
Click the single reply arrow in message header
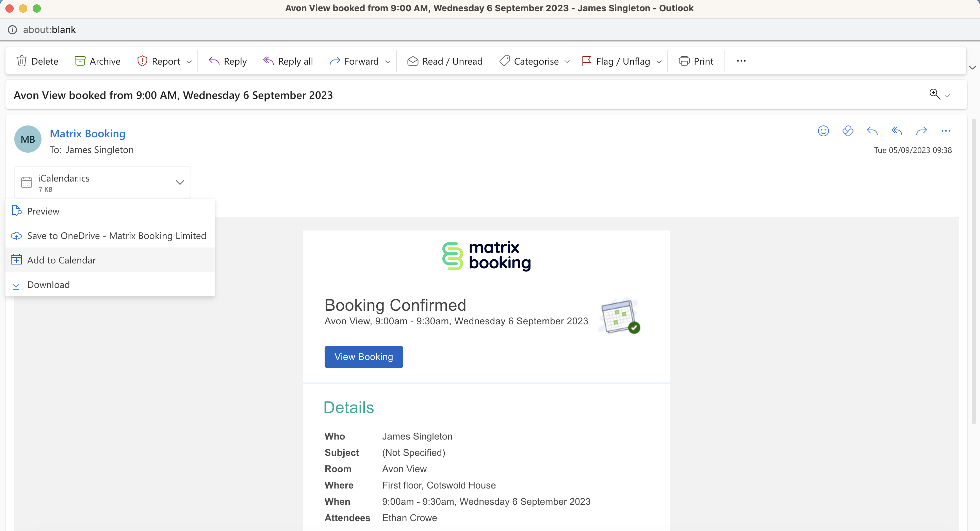pyautogui.click(x=872, y=131)
